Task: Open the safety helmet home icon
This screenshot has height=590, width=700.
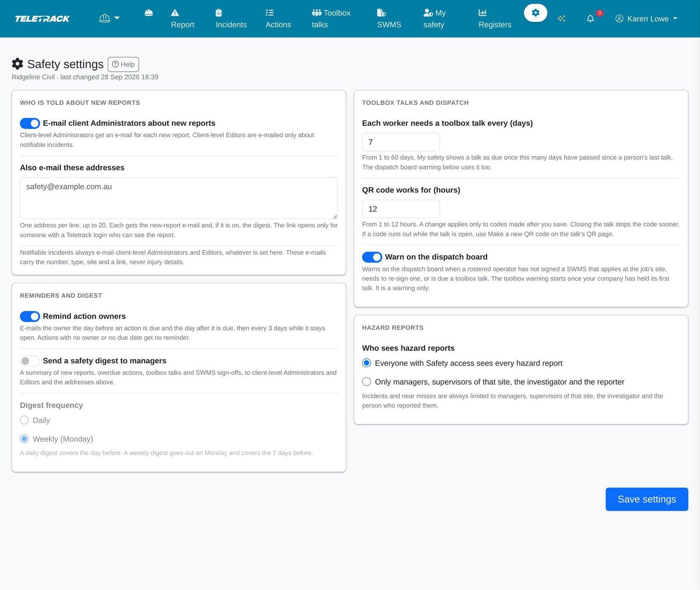Action: 149,13
